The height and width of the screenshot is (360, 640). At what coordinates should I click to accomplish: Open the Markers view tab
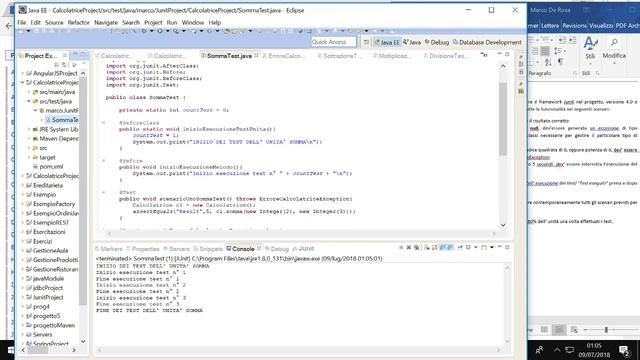click(x=109, y=249)
